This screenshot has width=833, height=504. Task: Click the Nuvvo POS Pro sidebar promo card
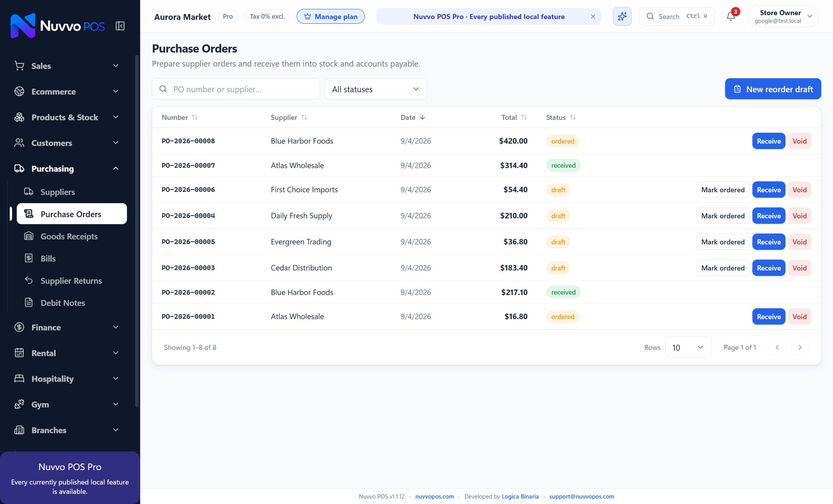click(70, 478)
